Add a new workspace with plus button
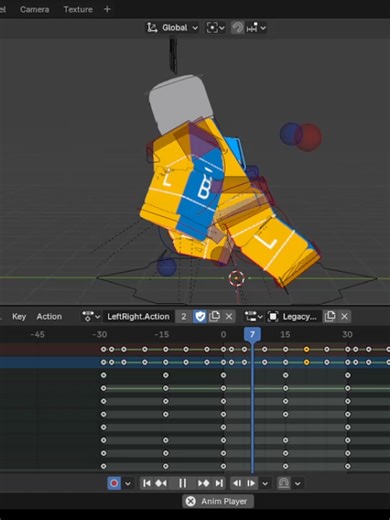The width and height of the screenshot is (390, 520). tap(107, 9)
